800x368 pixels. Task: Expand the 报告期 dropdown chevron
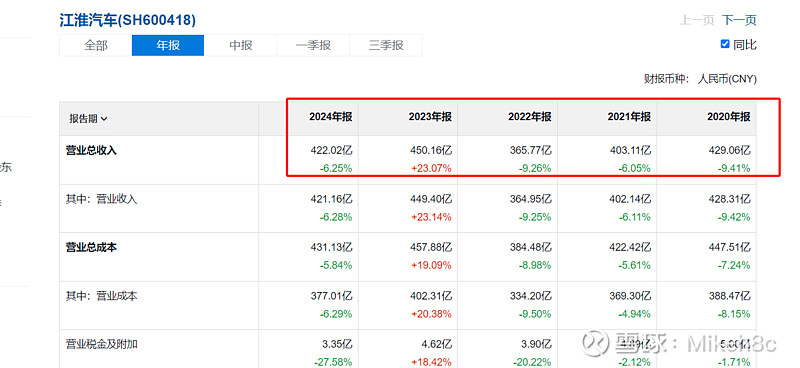coord(104,119)
